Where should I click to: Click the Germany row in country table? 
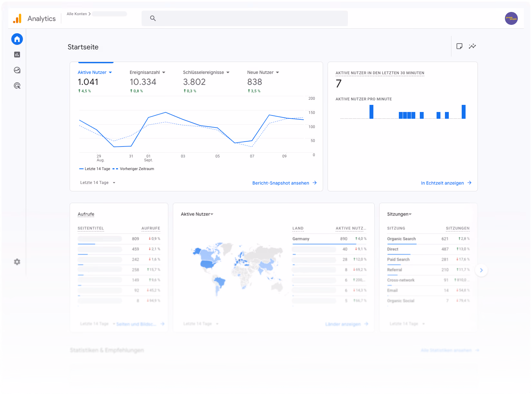329,239
